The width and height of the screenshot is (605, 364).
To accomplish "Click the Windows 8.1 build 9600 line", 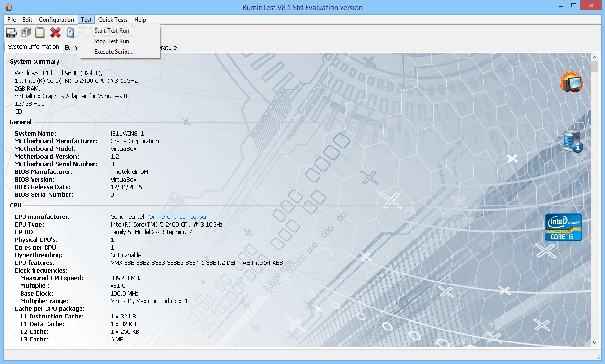I will point(58,73).
